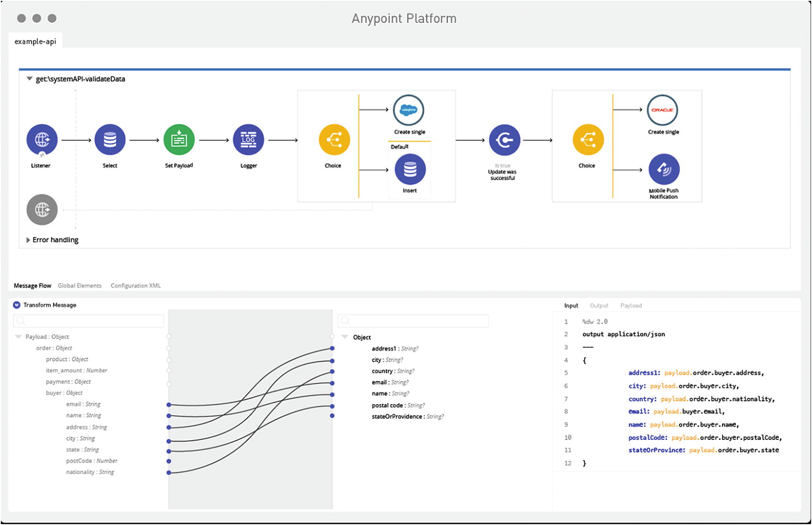The height and width of the screenshot is (525, 812).
Task: Click the Select database node icon
Action: 110,140
